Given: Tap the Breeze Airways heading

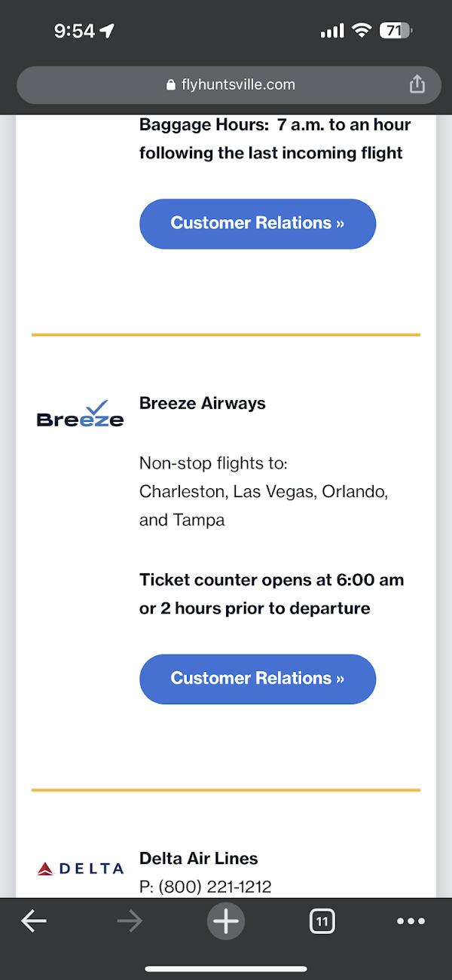Looking at the screenshot, I should [203, 403].
